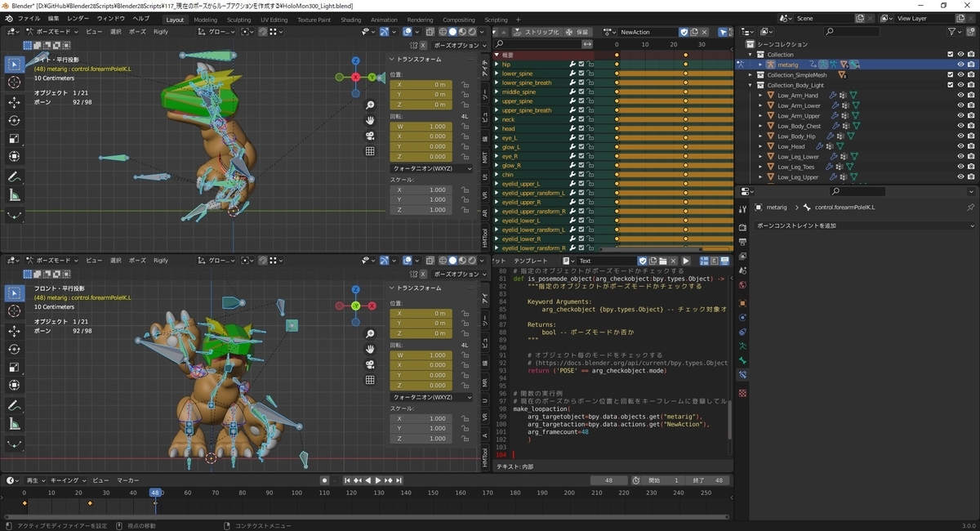The image size is (980, 531).
Task: Duplicate NewAction with the copy icon
Action: click(694, 31)
